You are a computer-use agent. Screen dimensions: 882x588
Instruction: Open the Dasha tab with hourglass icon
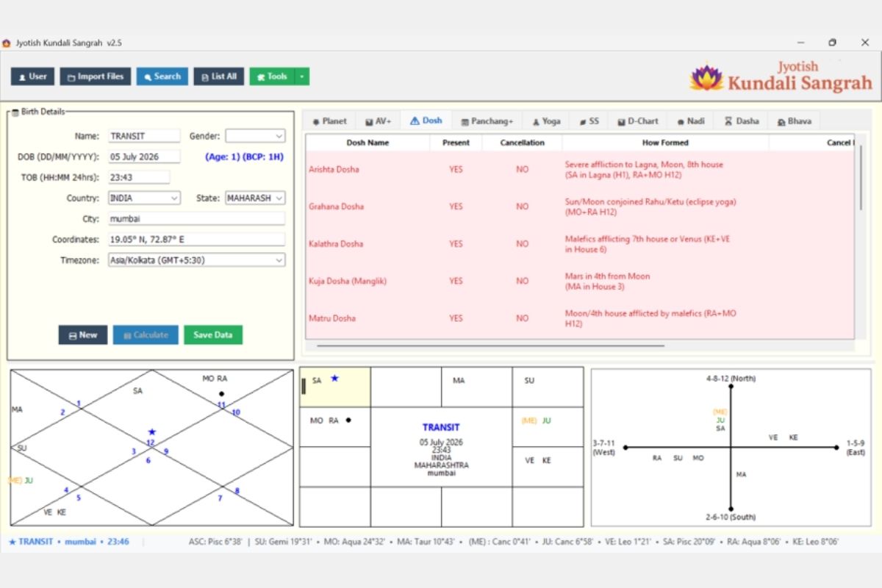tap(742, 121)
